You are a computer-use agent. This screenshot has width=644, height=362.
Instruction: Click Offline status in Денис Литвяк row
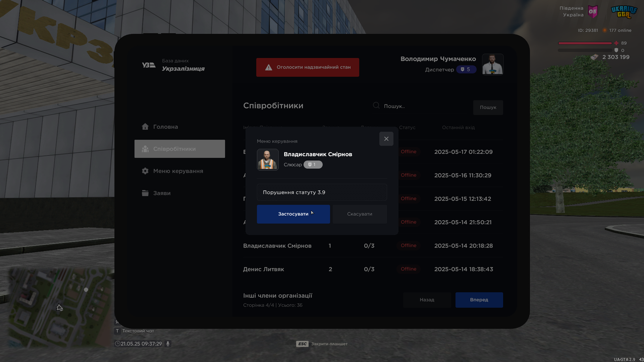(x=409, y=269)
